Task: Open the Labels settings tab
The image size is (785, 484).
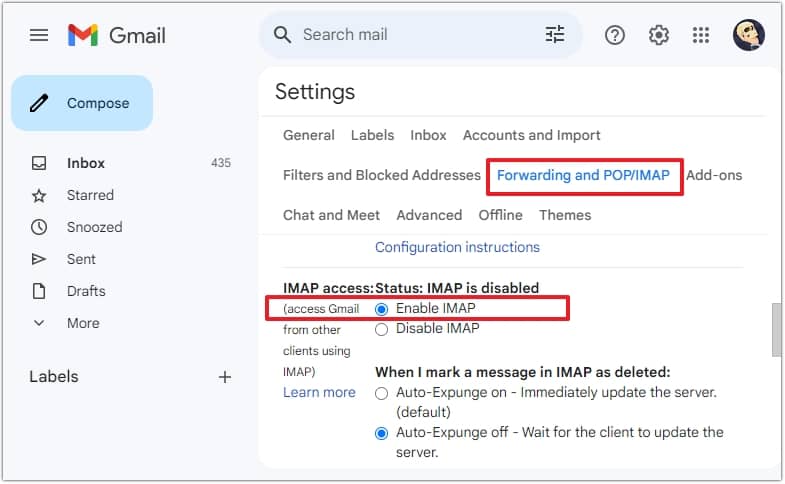Action: click(x=372, y=135)
